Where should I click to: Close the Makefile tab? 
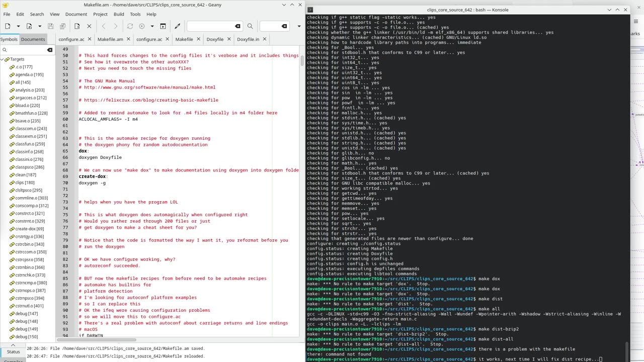click(x=198, y=39)
